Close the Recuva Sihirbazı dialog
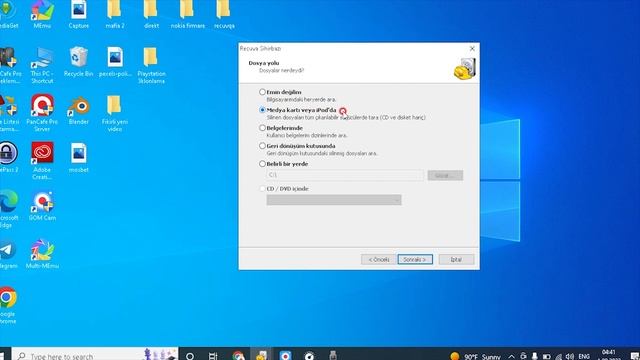The width and height of the screenshot is (640, 360). pos(472,48)
